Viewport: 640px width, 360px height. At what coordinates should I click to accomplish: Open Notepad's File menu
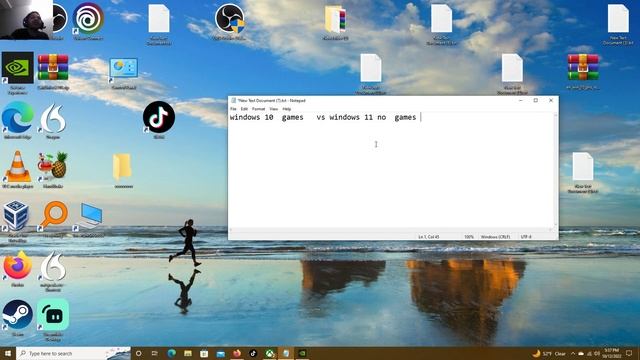[233, 109]
